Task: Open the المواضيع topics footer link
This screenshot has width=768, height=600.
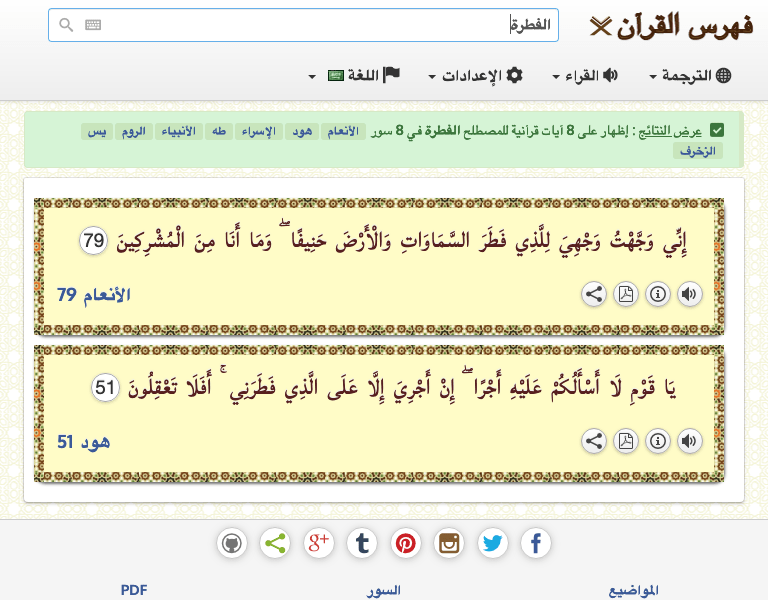Action: [633, 590]
